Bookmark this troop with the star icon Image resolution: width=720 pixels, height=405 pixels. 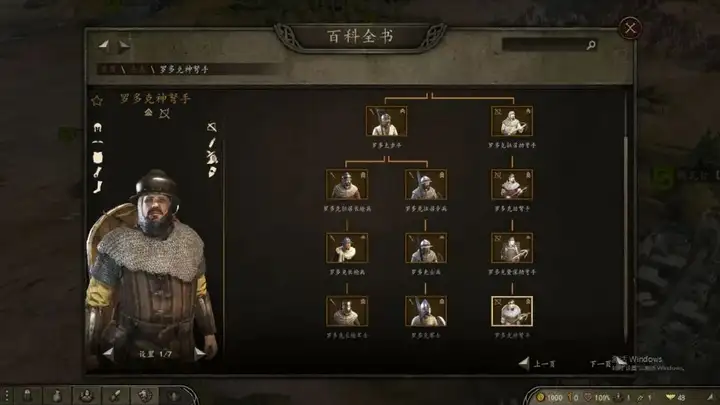97,101
